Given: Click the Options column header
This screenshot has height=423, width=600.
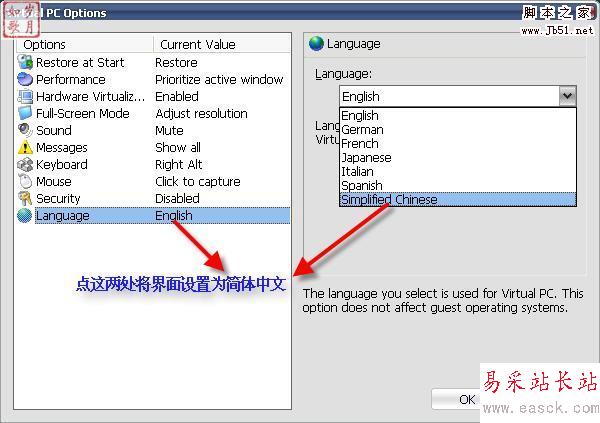Looking at the screenshot, I should point(85,44).
